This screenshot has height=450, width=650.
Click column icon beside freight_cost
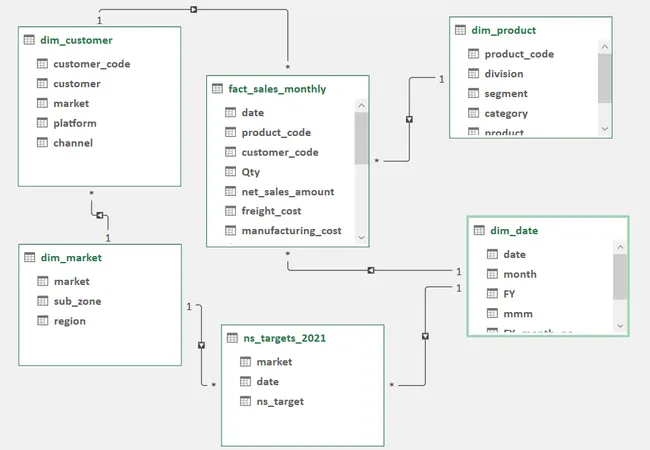230,211
